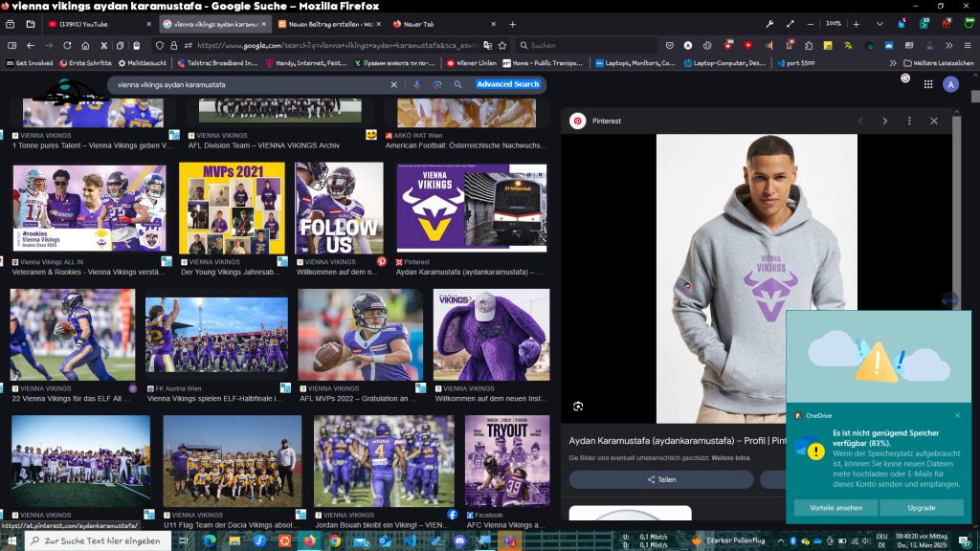Show more bookmarks overflow chevron
The height and width of the screenshot is (551, 980).
[x=893, y=63]
